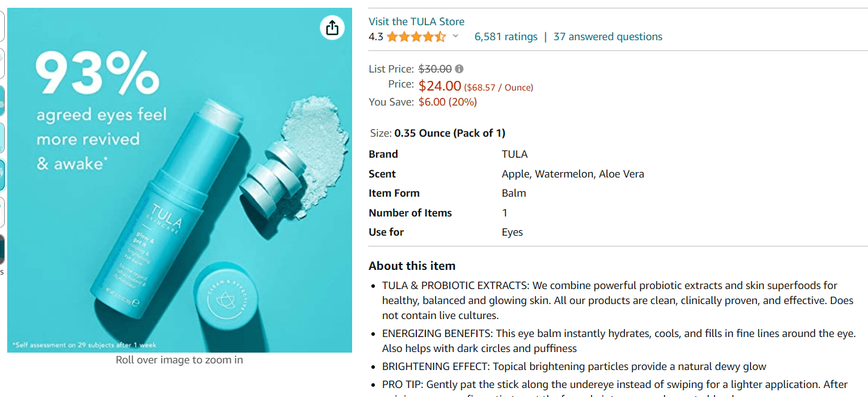Click the share icon on product image

[332, 28]
